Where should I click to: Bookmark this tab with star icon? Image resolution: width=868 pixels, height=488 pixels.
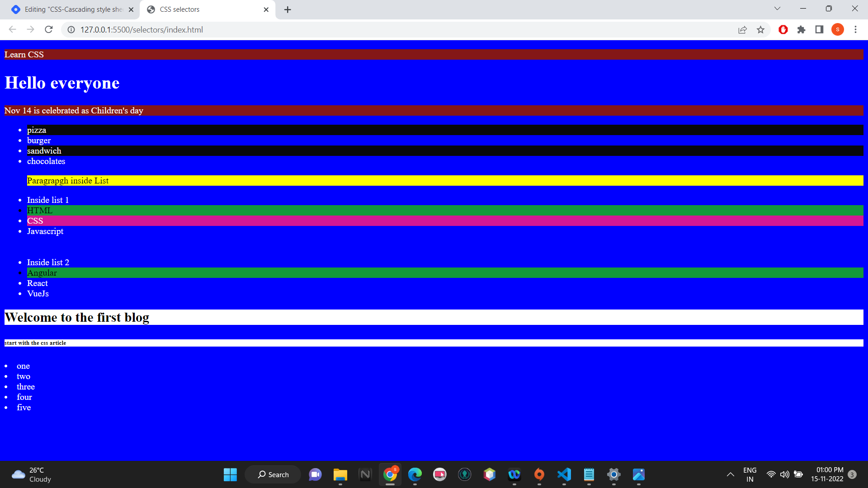point(760,30)
